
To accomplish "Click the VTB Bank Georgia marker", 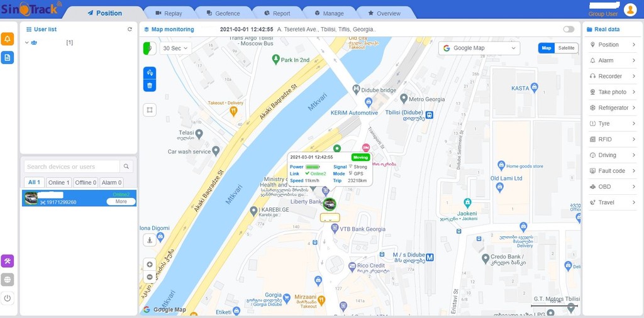I will click(x=335, y=228).
